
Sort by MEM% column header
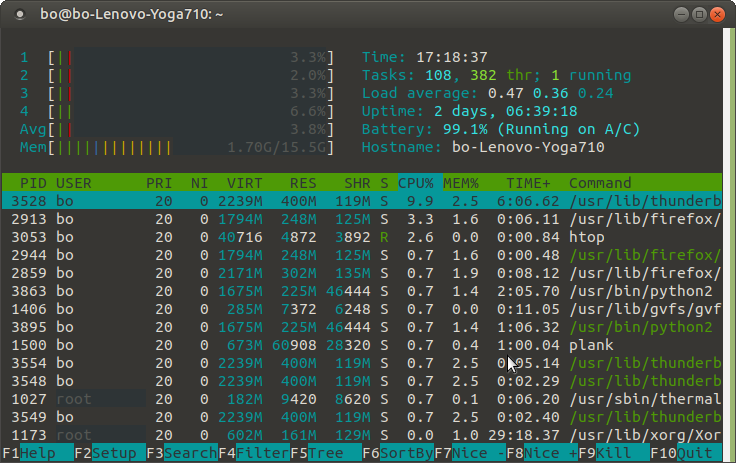pos(461,183)
